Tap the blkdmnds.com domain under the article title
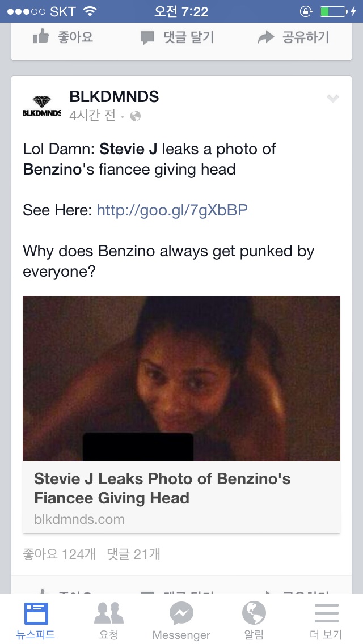This screenshot has width=363, height=644. 79,519
